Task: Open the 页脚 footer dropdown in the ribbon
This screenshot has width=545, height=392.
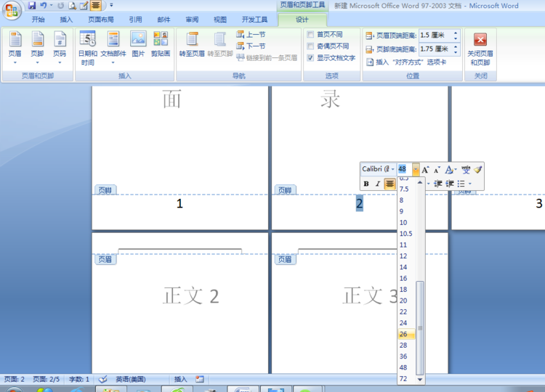Action: pyautogui.click(x=37, y=48)
